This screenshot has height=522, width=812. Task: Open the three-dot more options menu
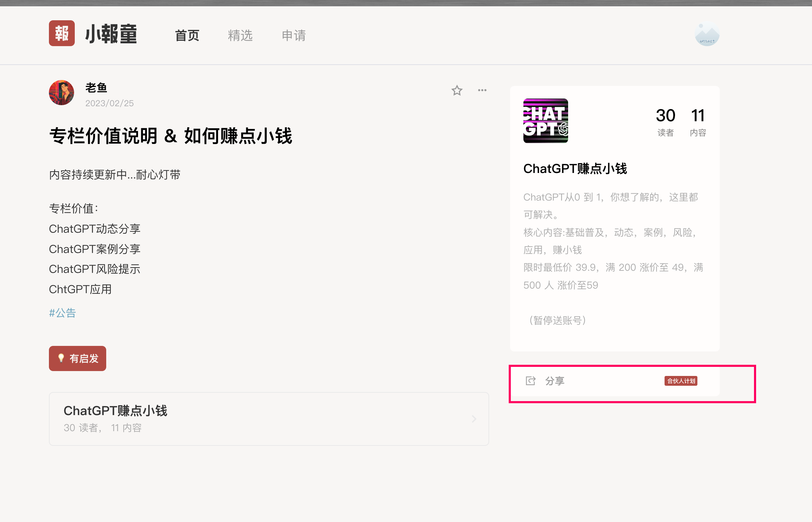coord(482,90)
